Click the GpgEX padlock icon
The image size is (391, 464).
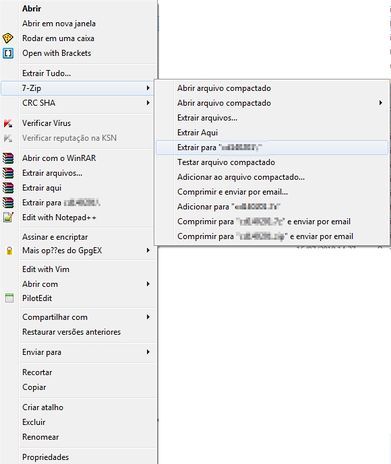pos(9,250)
